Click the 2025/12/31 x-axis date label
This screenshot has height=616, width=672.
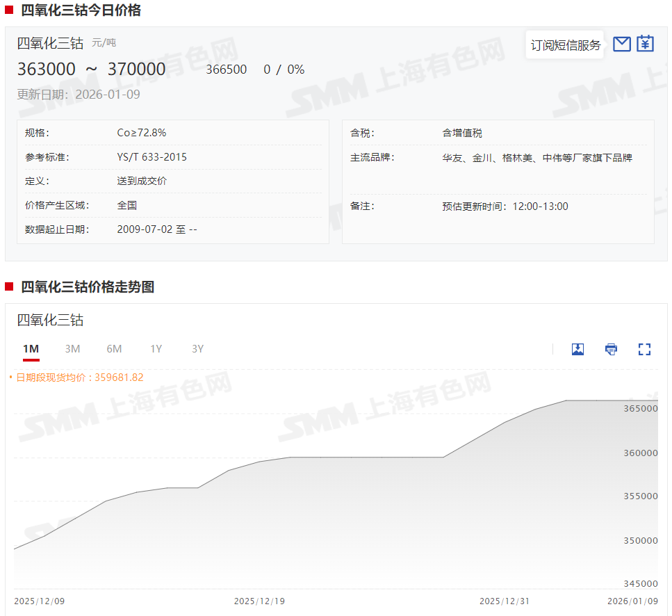[x=505, y=601]
